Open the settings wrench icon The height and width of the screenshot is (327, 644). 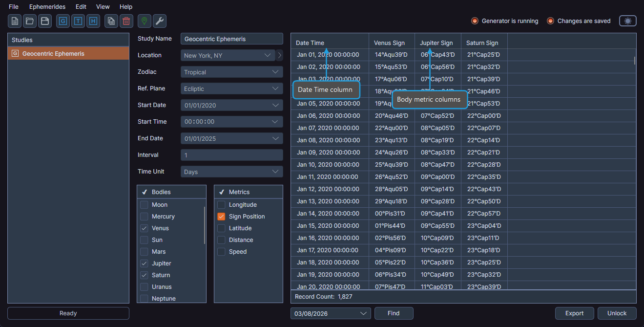[159, 21]
